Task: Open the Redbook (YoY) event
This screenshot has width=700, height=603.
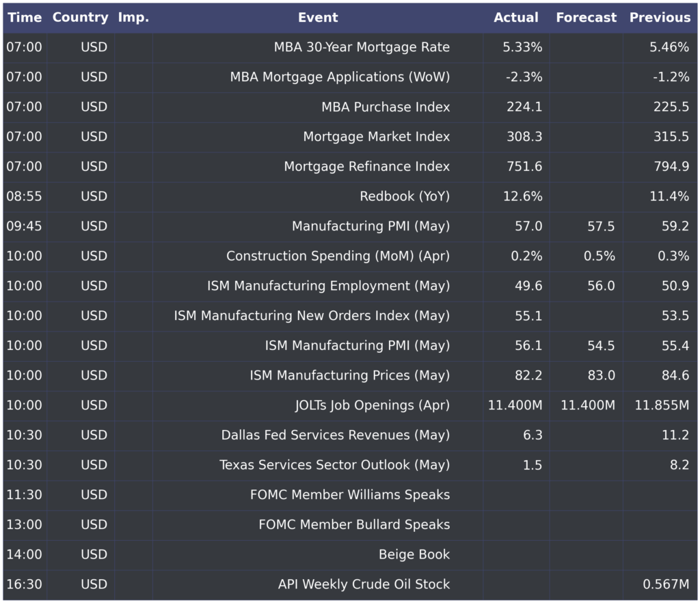Action: [x=405, y=196]
